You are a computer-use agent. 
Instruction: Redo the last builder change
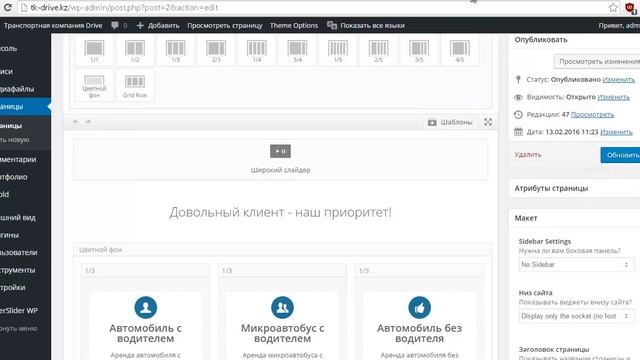(88, 122)
